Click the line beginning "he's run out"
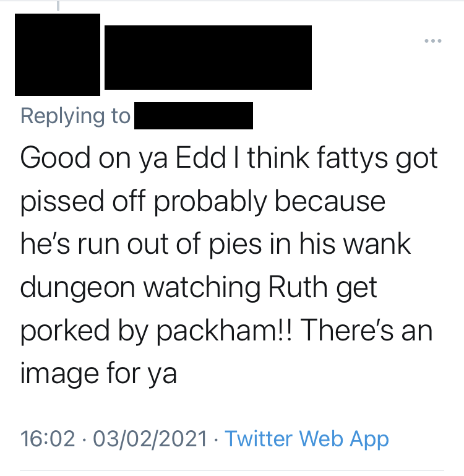The height and width of the screenshot is (476, 464). [x=215, y=244]
